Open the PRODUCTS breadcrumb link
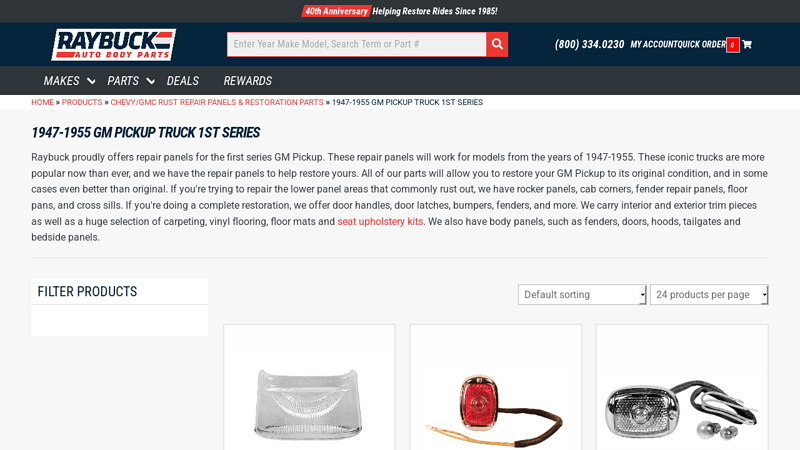 (82, 102)
